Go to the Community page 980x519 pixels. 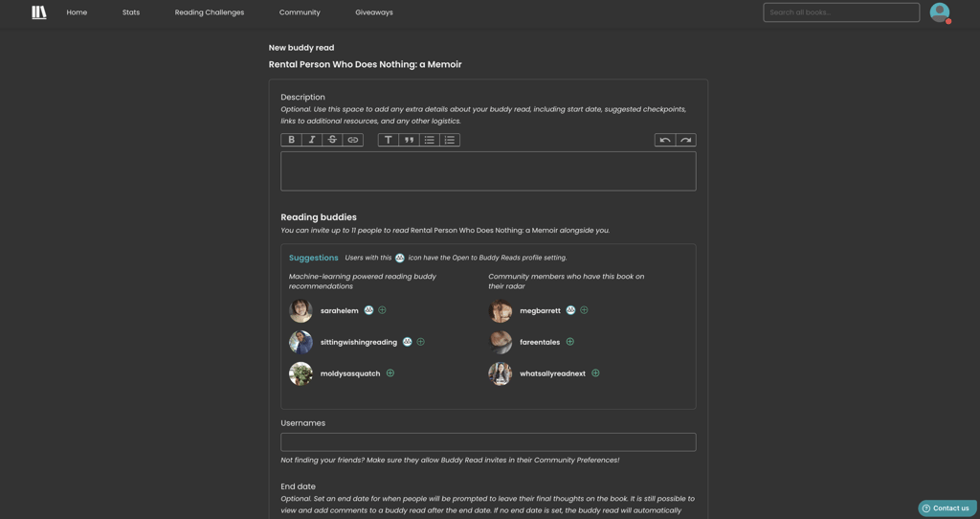point(300,12)
